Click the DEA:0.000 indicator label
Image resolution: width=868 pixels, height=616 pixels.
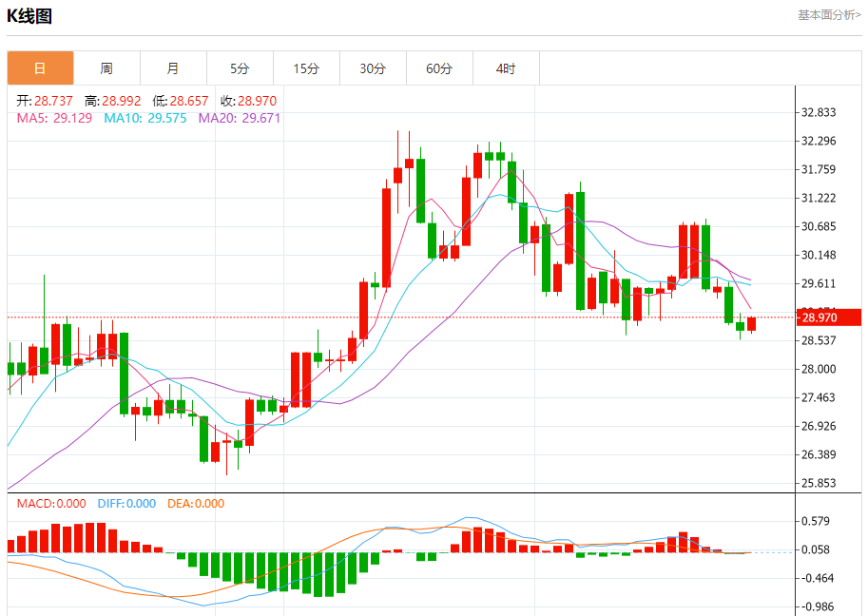[196, 504]
